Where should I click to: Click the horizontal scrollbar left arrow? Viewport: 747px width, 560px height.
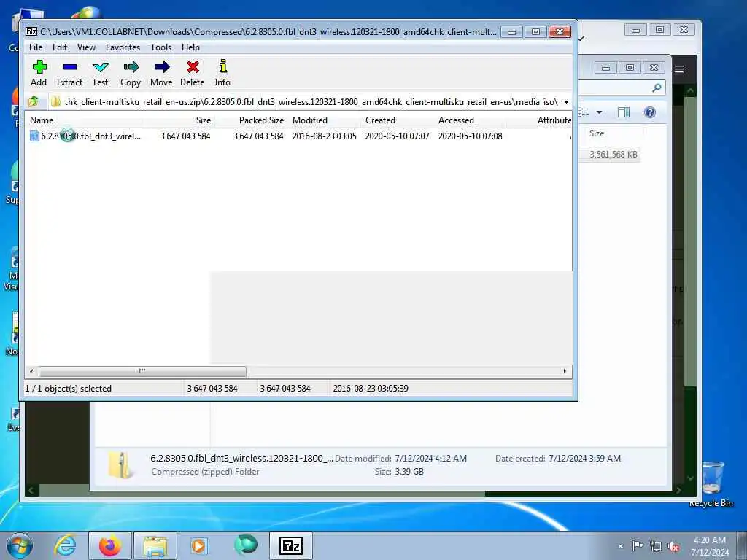(x=31, y=371)
